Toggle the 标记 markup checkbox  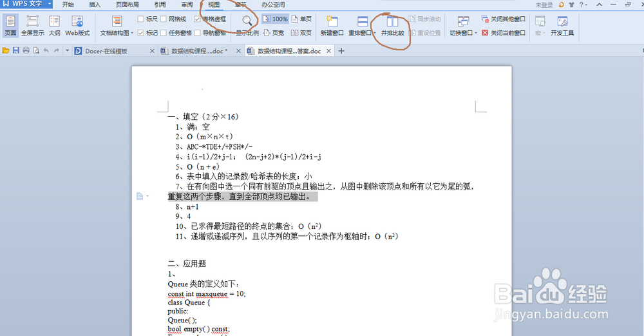coord(141,32)
